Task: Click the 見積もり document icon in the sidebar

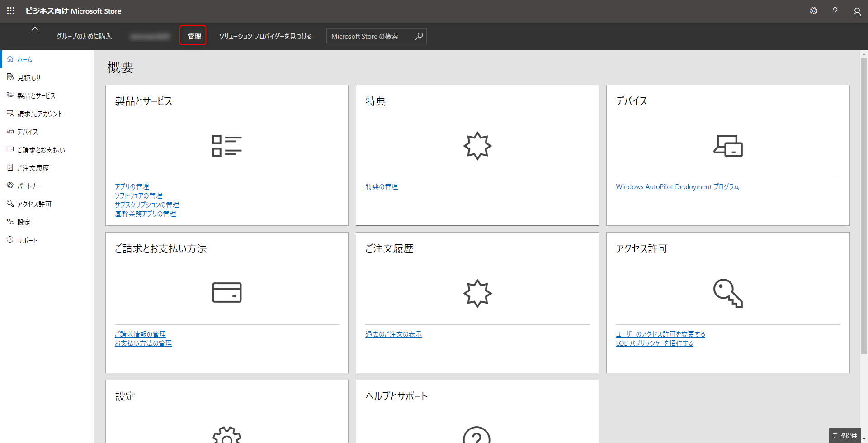Action: pyautogui.click(x=10, y=77)
